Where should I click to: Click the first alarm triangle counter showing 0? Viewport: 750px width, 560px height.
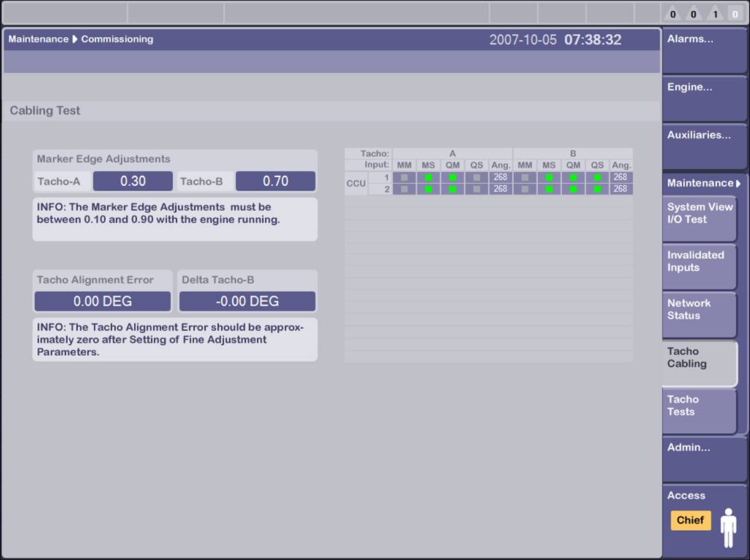(x=673, y=14)
